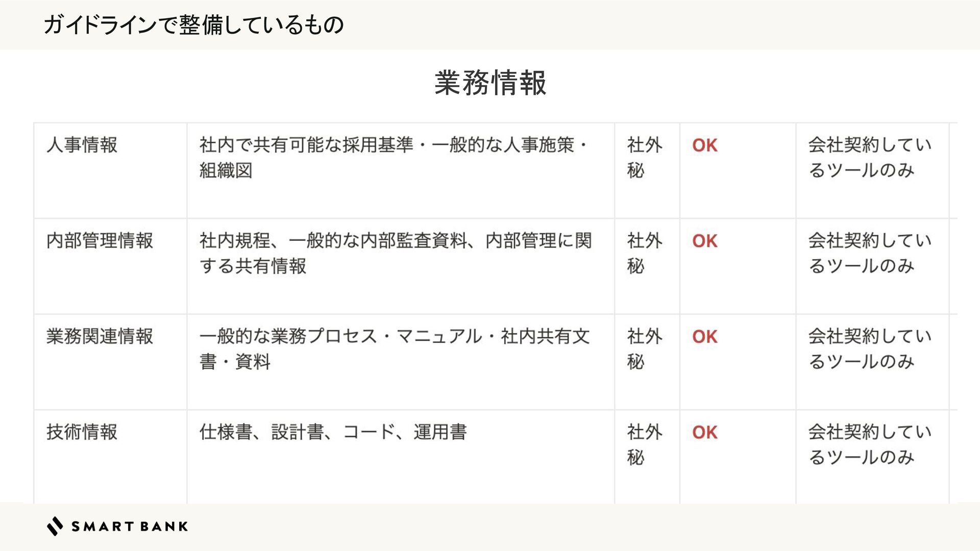Click 会社契約しているツールのみ in 人事情報 row
Viewport: 980px width, 551px height.
pyautogui.click(x=870, y=158)
